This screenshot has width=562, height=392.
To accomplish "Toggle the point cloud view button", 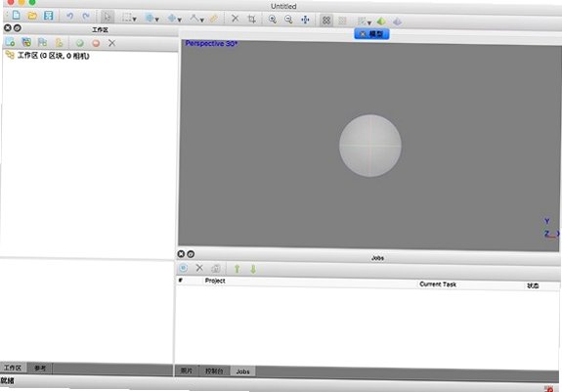I will (x=326, y=21).
